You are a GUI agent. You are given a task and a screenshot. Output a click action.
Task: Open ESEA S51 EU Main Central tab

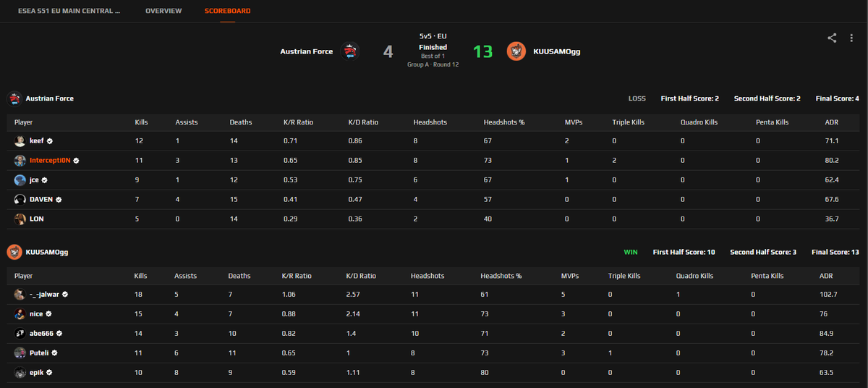pyautogui.click(x=69, y=12)
